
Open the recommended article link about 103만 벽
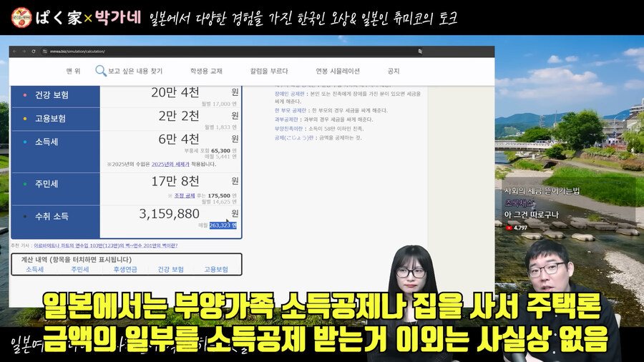pos(106,245)
